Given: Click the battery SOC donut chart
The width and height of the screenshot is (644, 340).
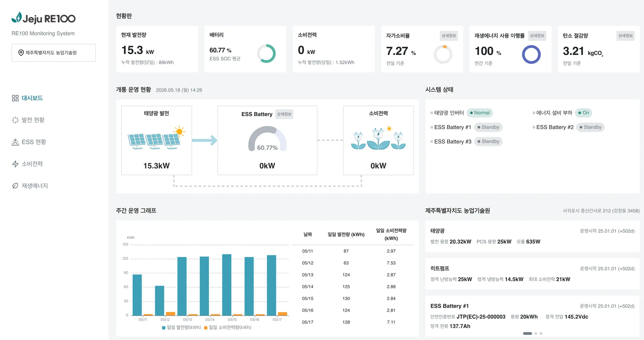Looking at the screenshot, I should tap(266, 53).
